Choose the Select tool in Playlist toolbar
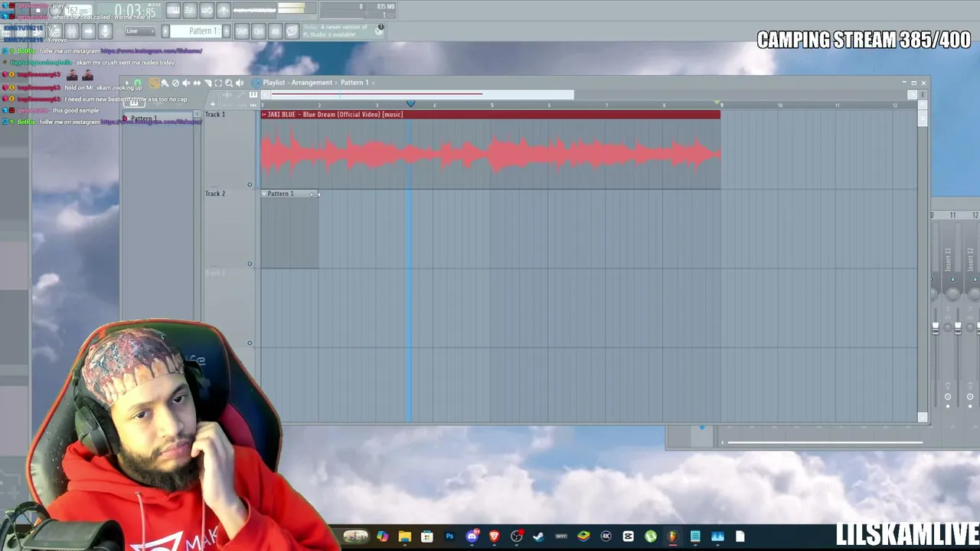The image size is (980, 551). 218,83
